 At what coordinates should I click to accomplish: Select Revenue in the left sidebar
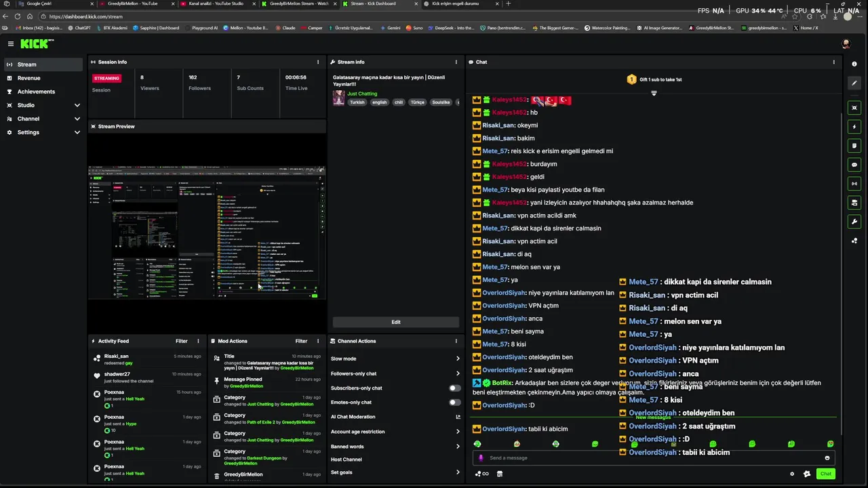pos(43,78)
